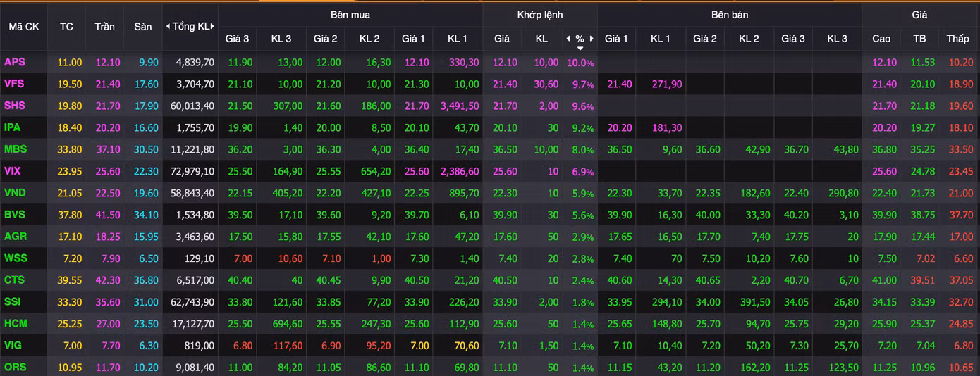
Task: Open the APS stock ticker
Action: tap(15, 62)
